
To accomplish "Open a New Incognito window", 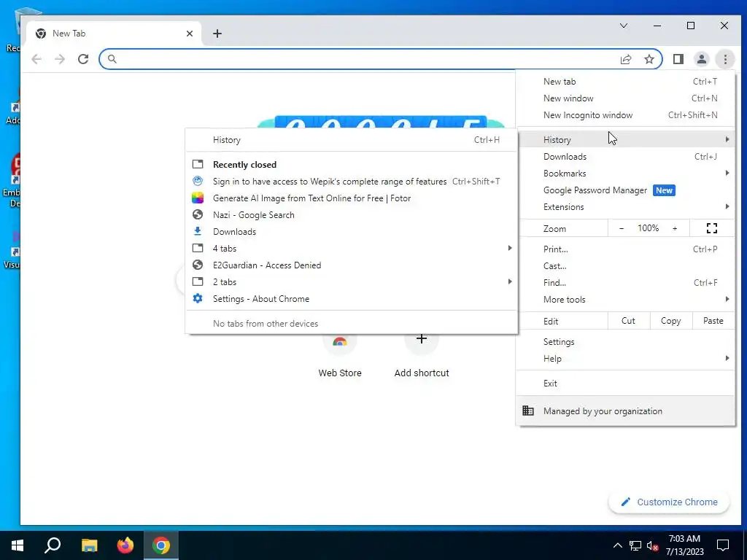I will [x=626, y=114].
